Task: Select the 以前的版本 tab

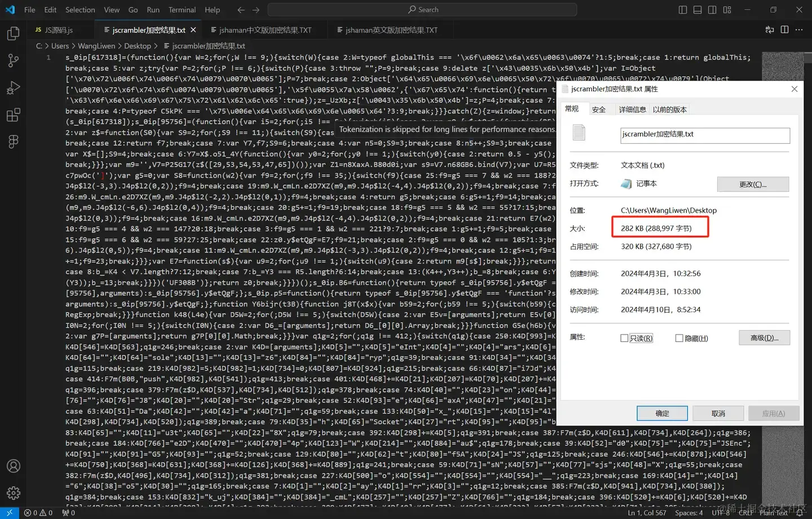Action: point(670,109)
